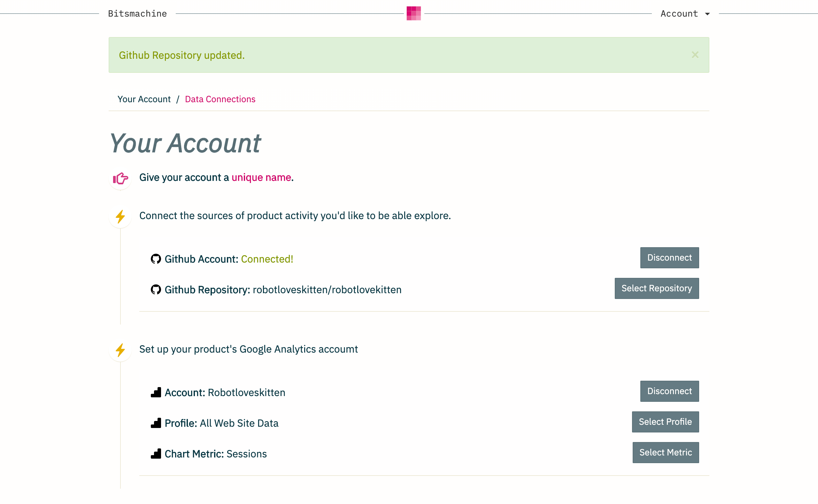The height and width of the screenshot is (504, 818).
Task: Click the pink Bitsmachine logo square at top center
Action: (413, 13)
